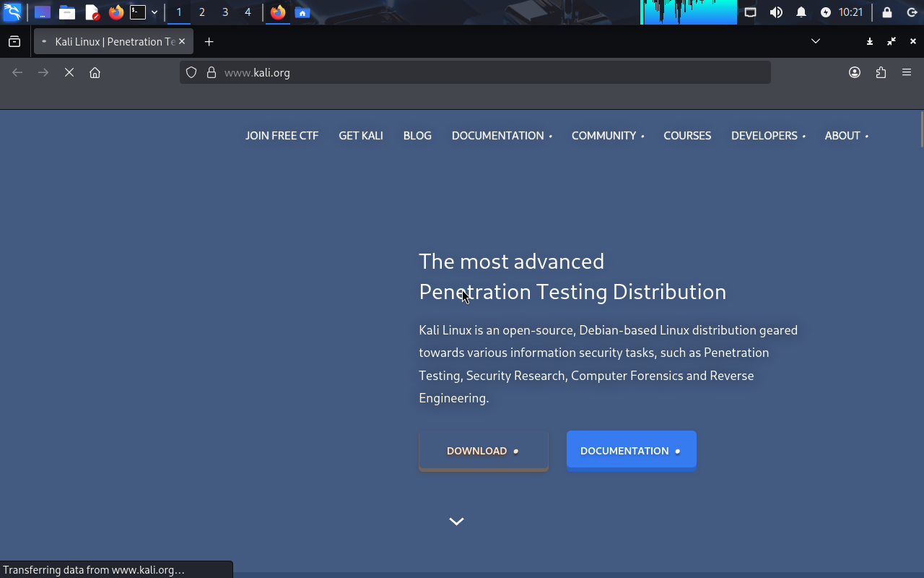Stop loading the page
The height and width of the screenshot is (578, 924).
(x=69, y=72)
